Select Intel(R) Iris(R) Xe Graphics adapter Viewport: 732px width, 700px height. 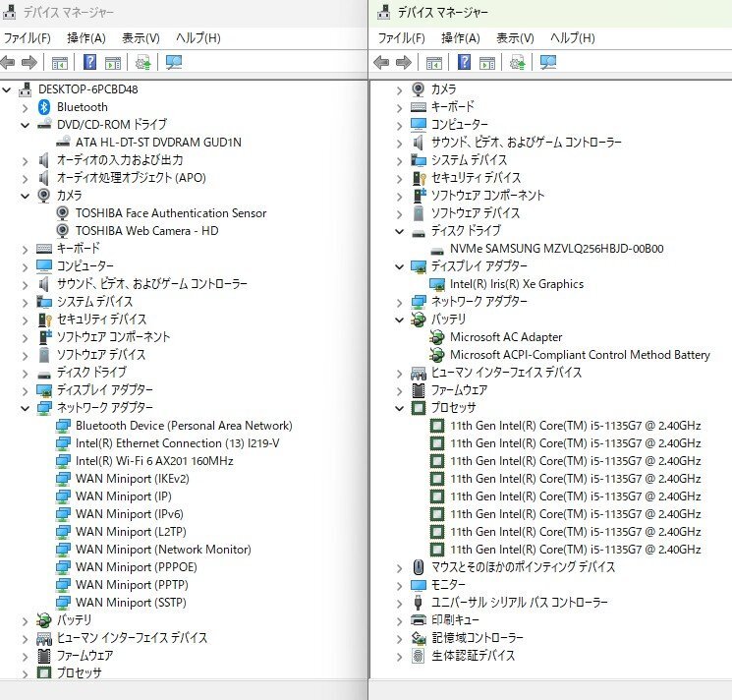coord(517,284)
